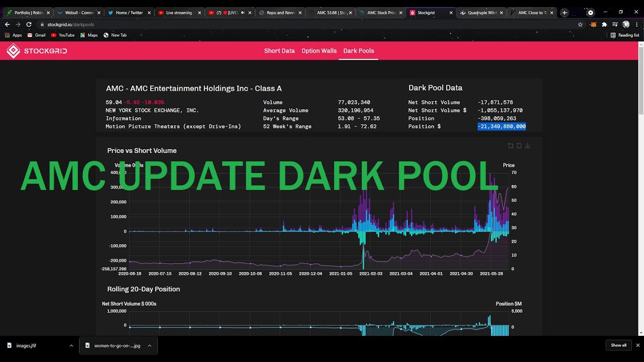Open the media control icon
This screenshot has width=644, height=362.
tap(615, 24)
